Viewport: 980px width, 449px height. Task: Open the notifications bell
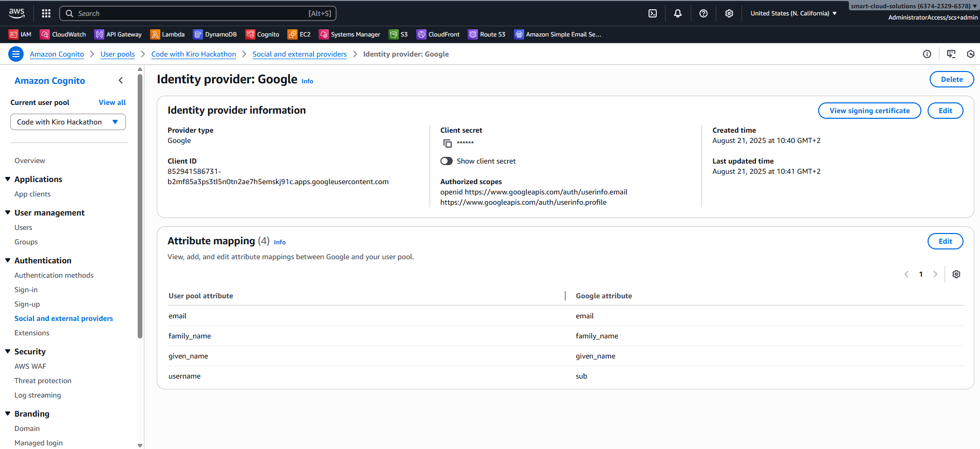click(x=678, y=13)
